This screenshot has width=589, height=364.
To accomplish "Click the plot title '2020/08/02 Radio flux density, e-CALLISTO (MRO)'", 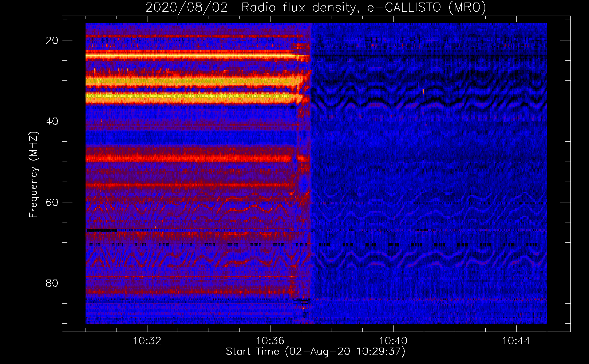I will coord(316,8).
